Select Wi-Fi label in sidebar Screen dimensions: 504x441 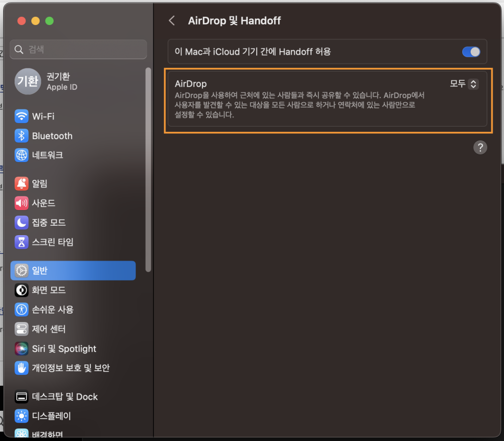point(43,116)
